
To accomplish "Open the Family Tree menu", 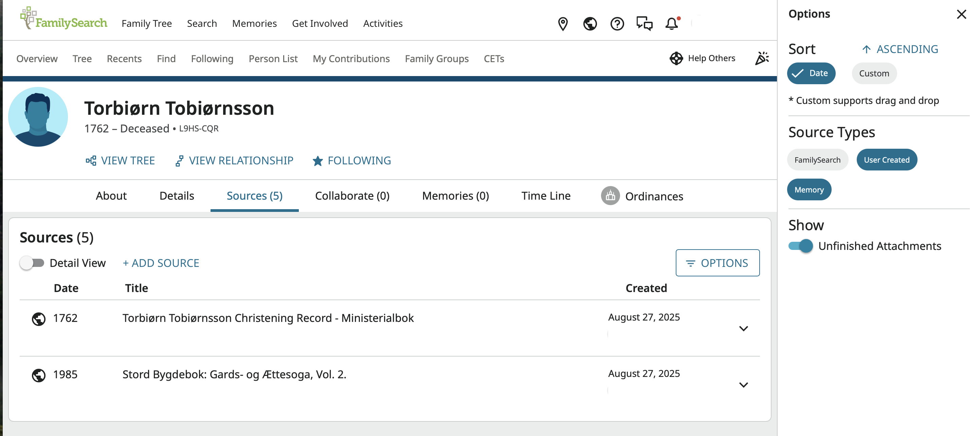I will click(x=146, y=23).
